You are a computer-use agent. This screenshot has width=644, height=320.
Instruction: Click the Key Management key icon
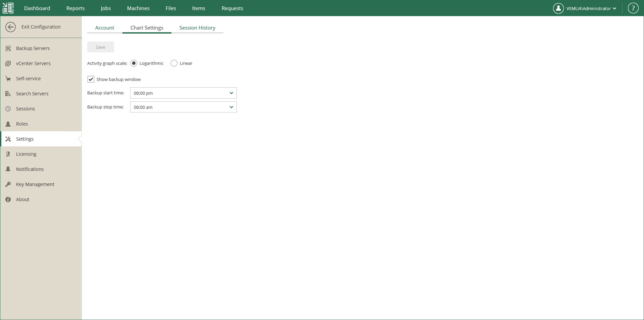click(8, 184)
